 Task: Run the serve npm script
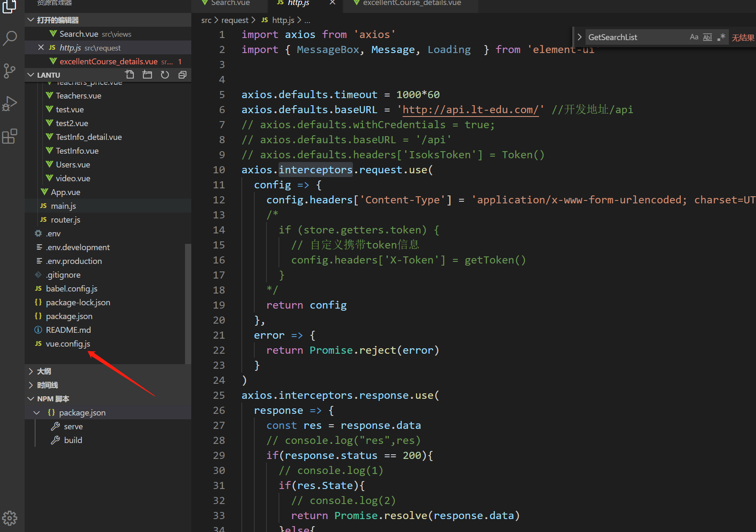tap(73, 426)
